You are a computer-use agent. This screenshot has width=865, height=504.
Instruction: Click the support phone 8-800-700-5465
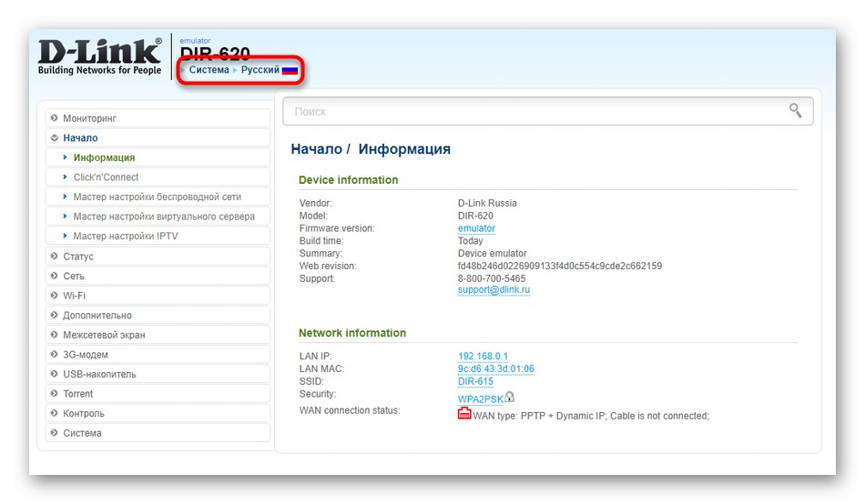coord(492,278)
